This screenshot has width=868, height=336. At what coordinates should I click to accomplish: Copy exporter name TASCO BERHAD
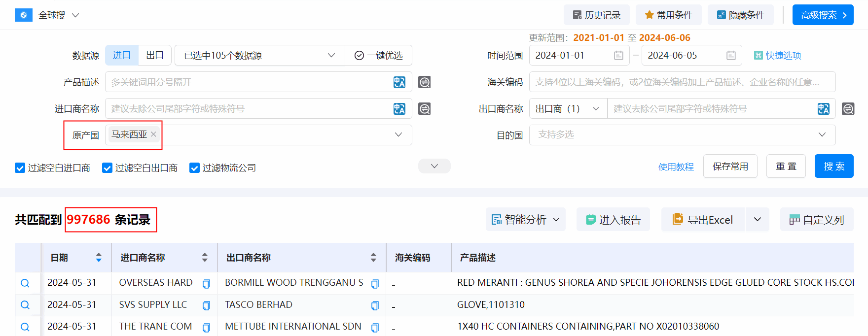[375, 306]
